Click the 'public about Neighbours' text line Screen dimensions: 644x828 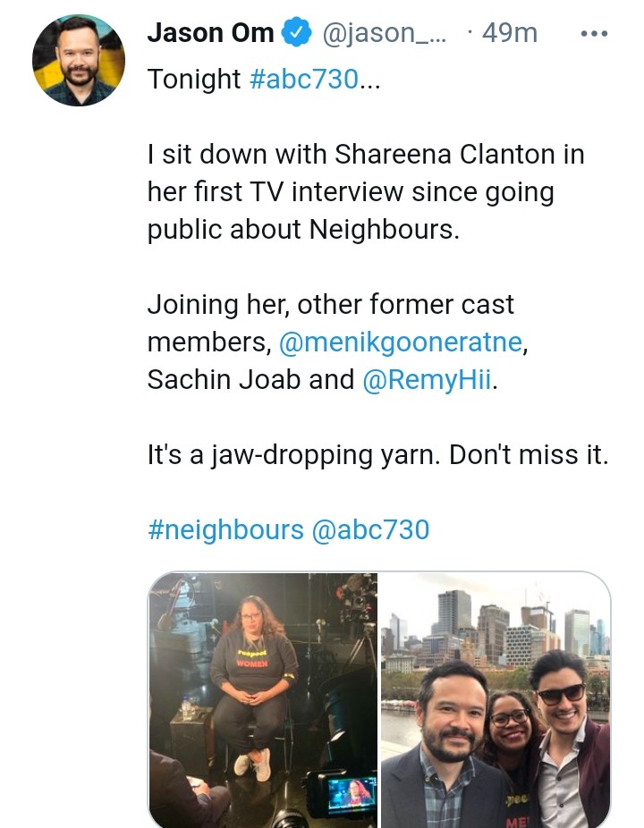pos(303,230)
